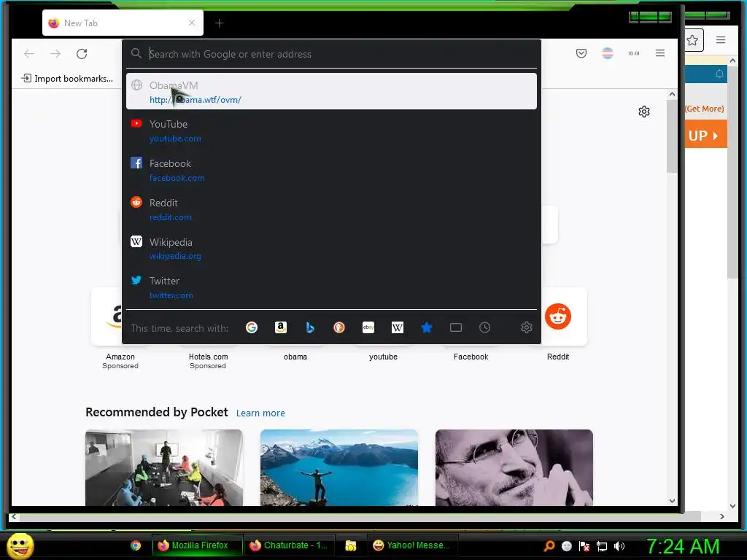Open a new tab with plus button
This screenshot has height=560, width=747.
(219, 23)
